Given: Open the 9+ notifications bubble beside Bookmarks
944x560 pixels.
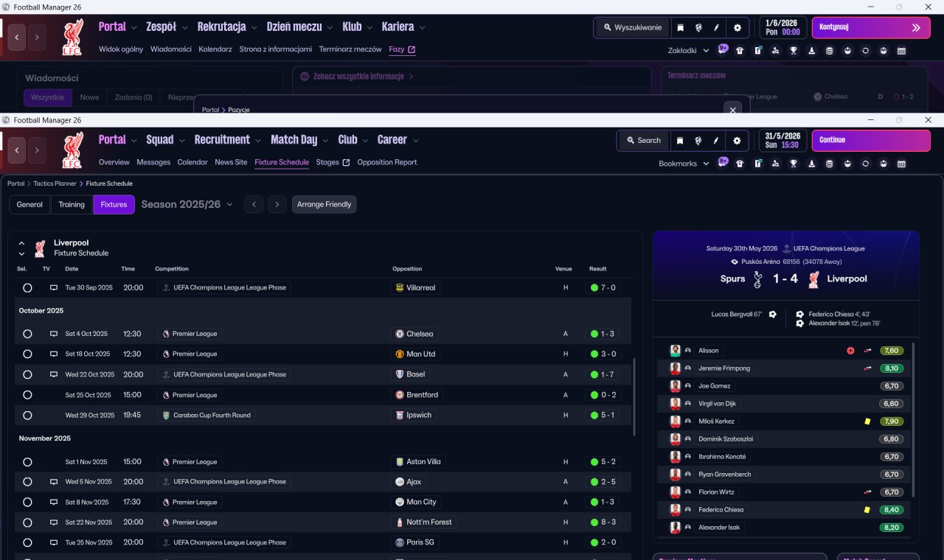Looking at the screenshot, I should click(723, 162).
